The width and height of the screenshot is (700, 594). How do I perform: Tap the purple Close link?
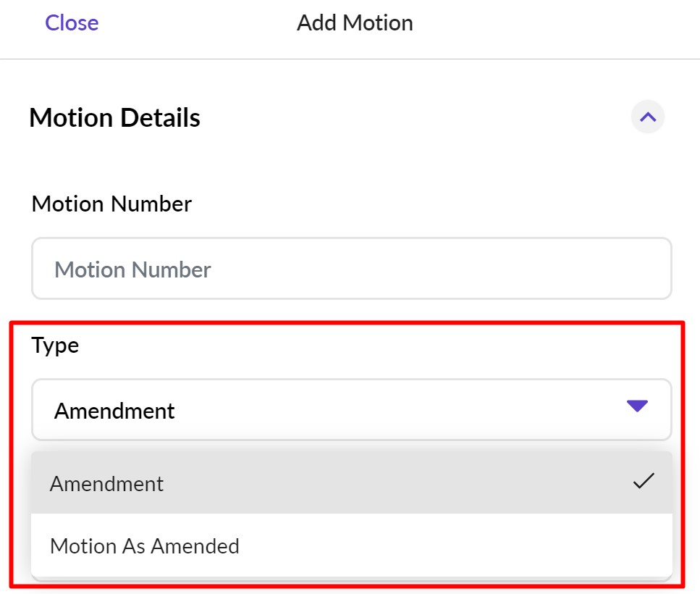72,23
